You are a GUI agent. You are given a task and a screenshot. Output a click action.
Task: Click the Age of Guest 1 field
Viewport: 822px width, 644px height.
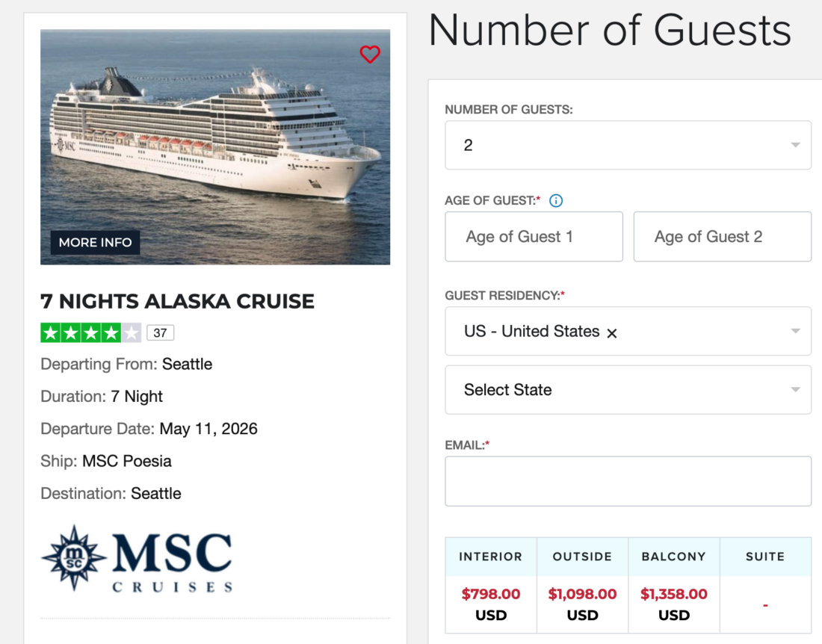[534, 236]
